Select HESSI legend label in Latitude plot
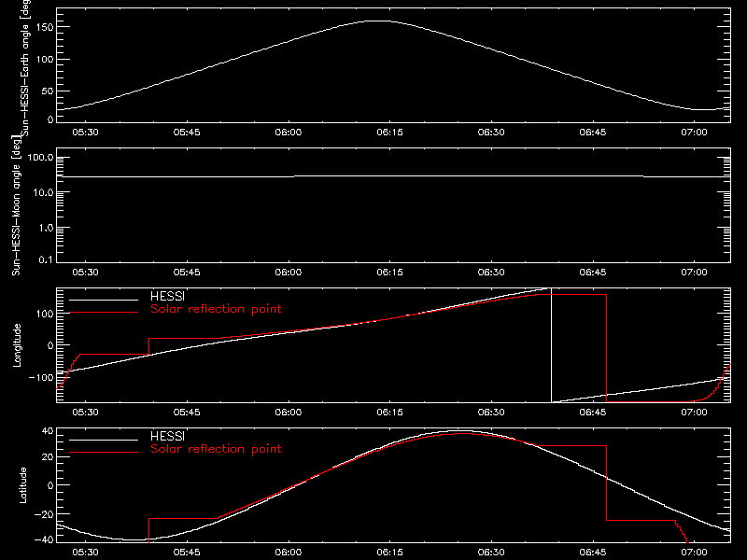The height and width of the screenshot is (560, 747). click(x=167, y=436)
